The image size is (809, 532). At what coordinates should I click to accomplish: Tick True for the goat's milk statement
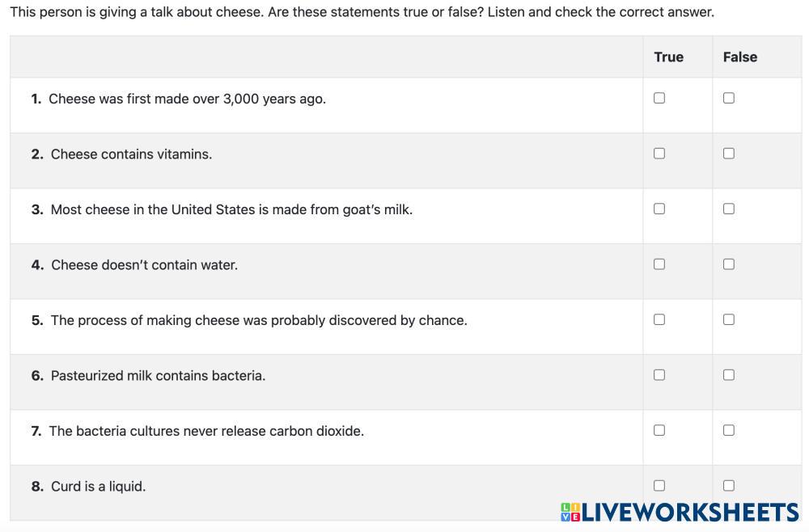(x=659, y=209)
